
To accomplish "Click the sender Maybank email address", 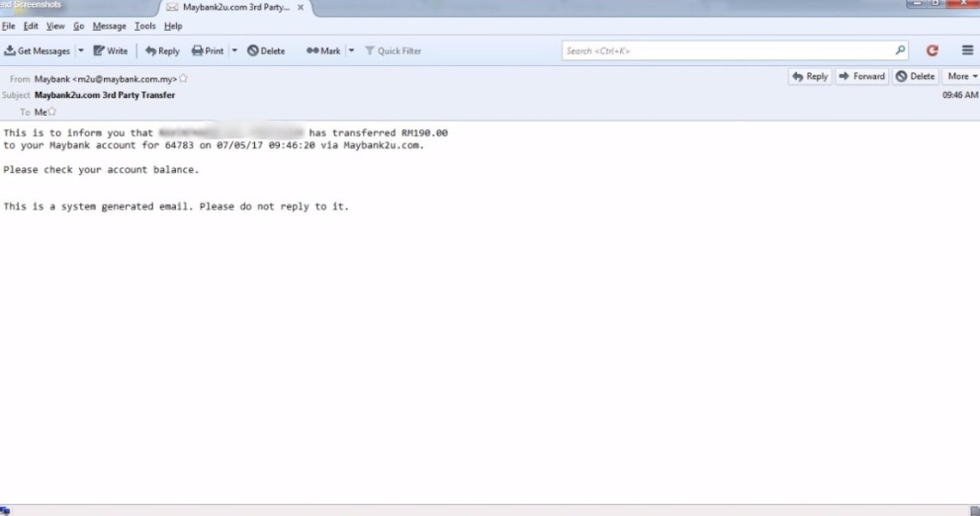I will click(x=106, y=79).
